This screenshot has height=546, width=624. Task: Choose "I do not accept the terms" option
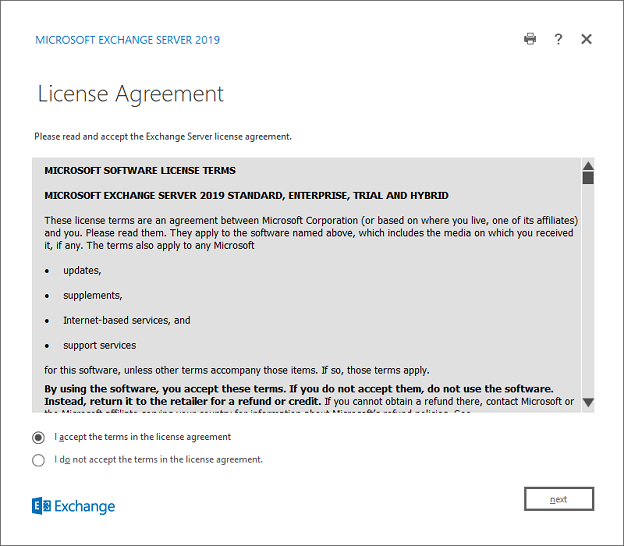39,460
